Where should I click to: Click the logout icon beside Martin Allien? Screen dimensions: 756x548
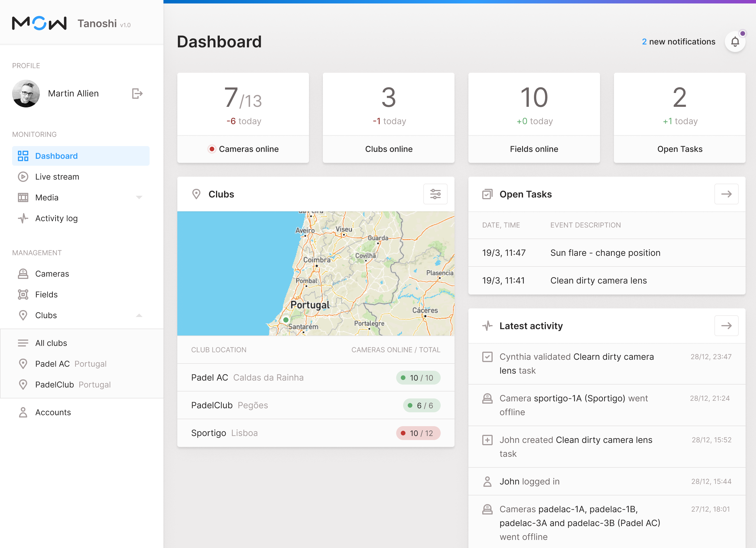coord(137,94)
